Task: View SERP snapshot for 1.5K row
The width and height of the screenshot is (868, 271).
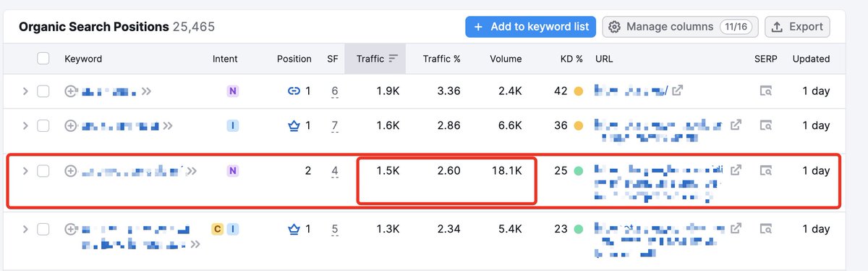Action: coord(765,171)
